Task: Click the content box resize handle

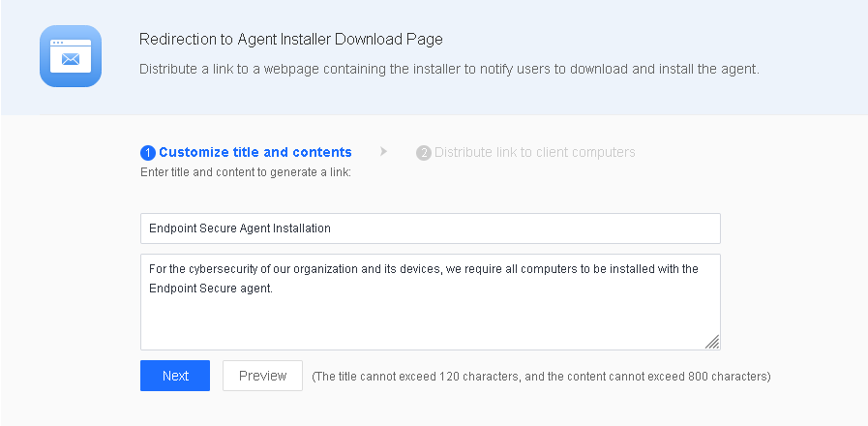Action: click(x=712, y=341)
